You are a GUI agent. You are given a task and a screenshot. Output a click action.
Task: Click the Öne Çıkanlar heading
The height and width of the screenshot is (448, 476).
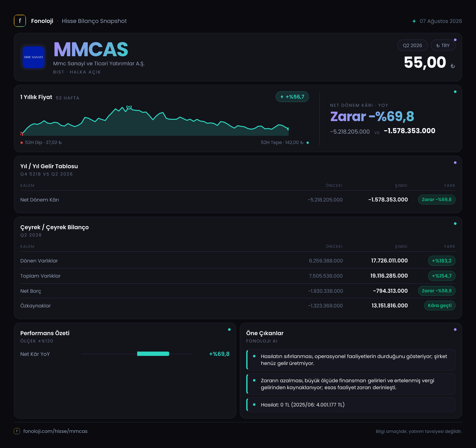click(x=265, y=333)
